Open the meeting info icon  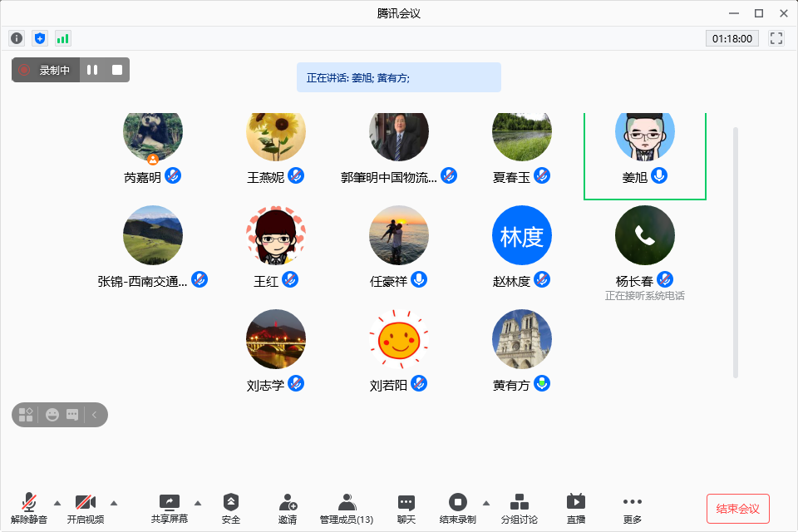point(17,38)
